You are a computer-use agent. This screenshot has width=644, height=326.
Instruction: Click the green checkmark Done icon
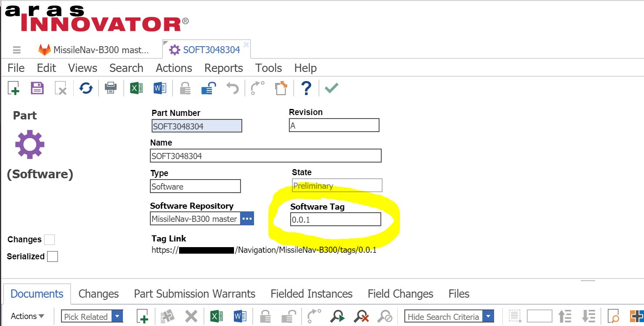[x=331, y=88]
